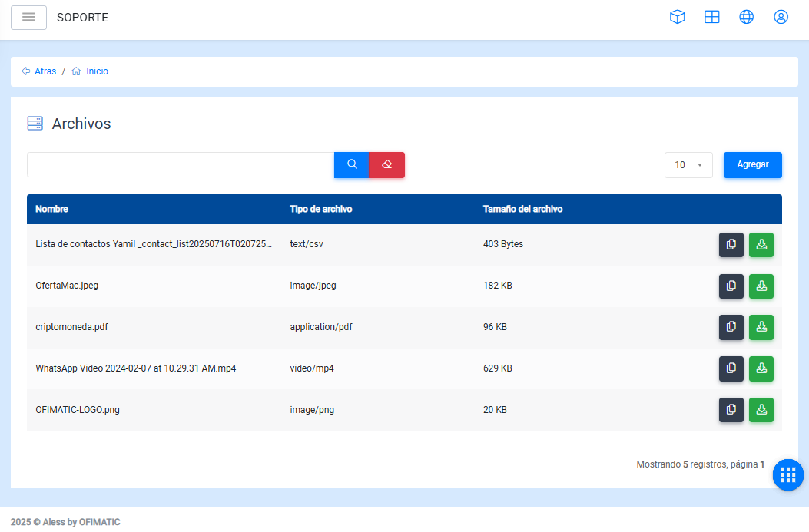809x532 pixels.
Task: Open the grid layout icon in header
Action: pyautogui.click(x=712, y=17)
